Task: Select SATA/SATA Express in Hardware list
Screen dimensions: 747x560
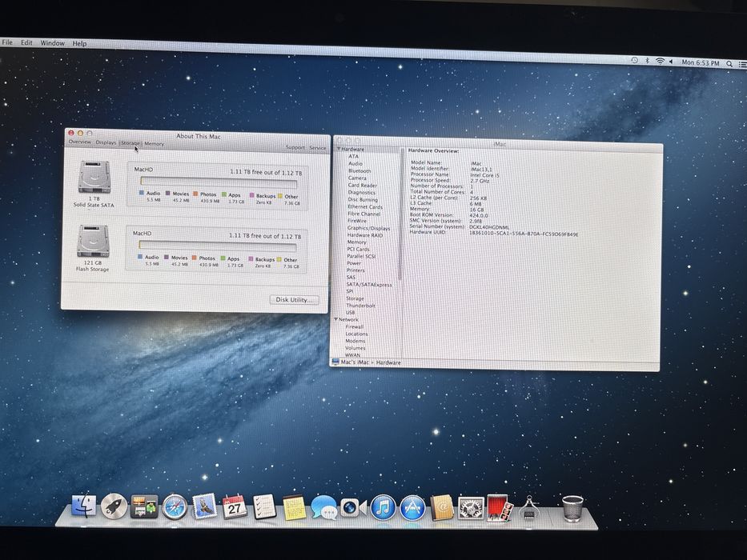Action: pos(369,285)
